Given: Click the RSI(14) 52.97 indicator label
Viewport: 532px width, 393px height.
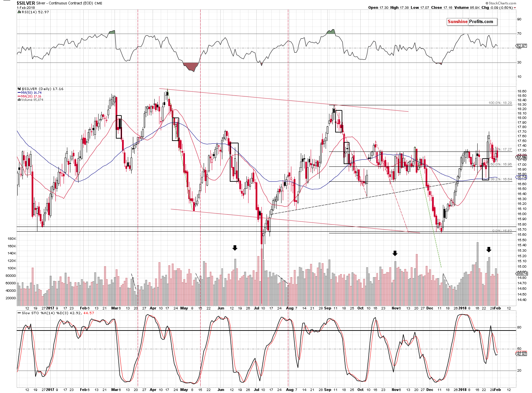Looking at the screenshot, I should pos(35,12).
